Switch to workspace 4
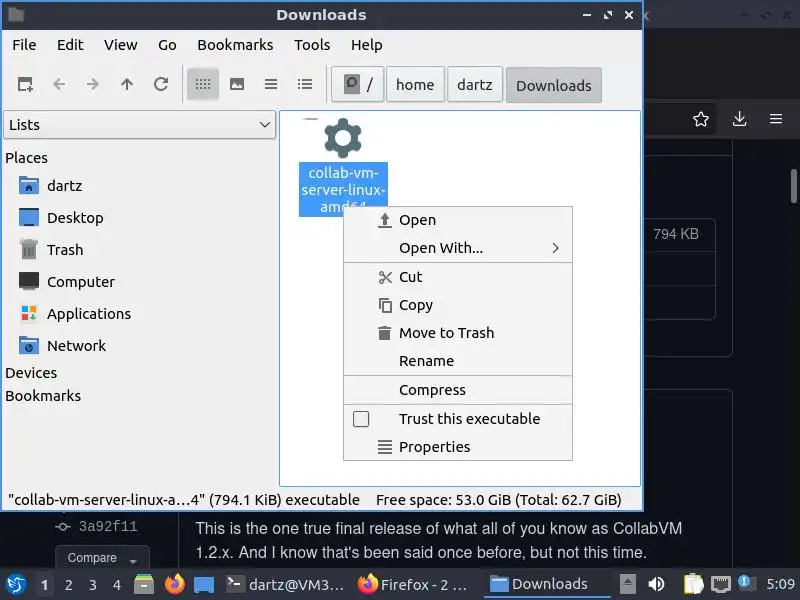 point(116,585)
